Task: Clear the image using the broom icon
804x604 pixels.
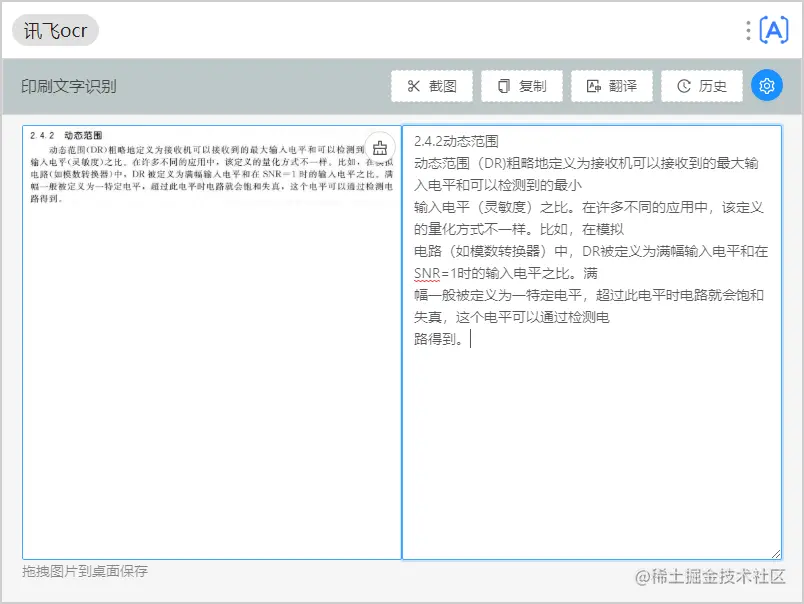Action: 380,148
